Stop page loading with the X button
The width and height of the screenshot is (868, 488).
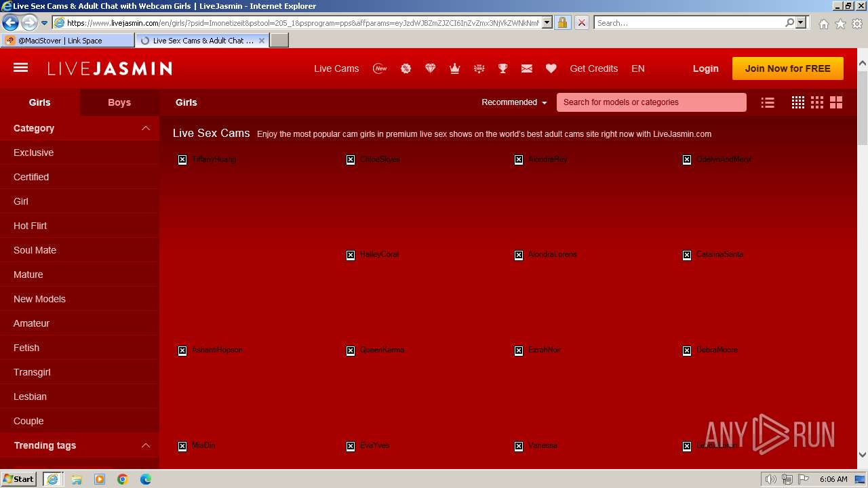point(581,22)
